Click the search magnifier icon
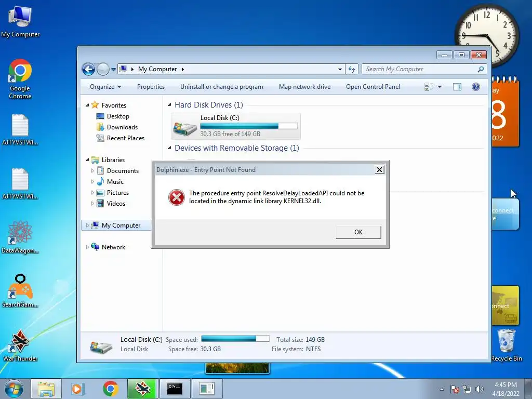 click(x=481, y=69)
